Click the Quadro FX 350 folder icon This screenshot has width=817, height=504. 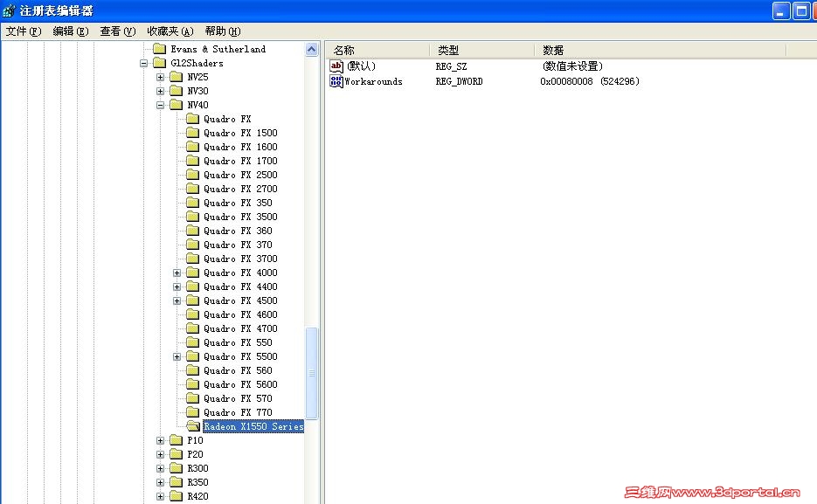point(193,203)
